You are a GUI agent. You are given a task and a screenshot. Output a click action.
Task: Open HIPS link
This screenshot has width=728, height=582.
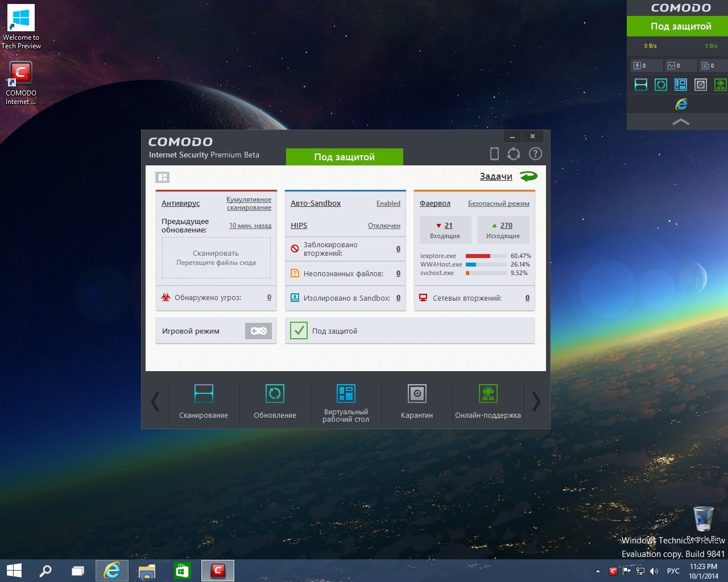pyautogui.click(x=299, y=226)
